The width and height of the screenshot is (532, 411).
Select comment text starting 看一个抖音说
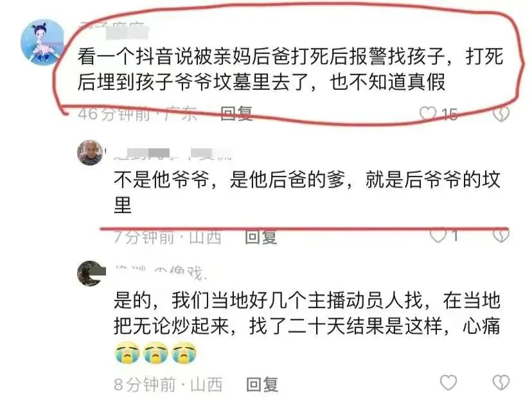pyautogui.click(x=290, y=69)
